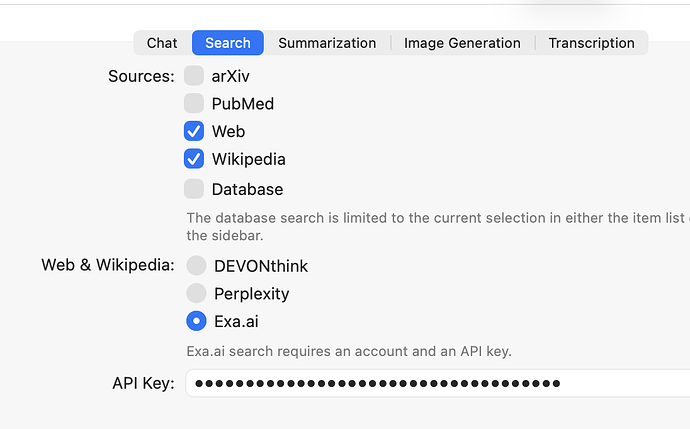This screenshot has height=429, width=690.
Task: Click the "Sources:" label
Action: pyautogui.click(x=141, y=76)
